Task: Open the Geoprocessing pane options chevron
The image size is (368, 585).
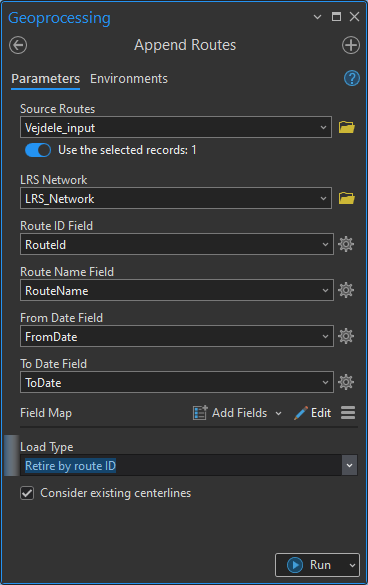Action: click(x=317, y=17)
